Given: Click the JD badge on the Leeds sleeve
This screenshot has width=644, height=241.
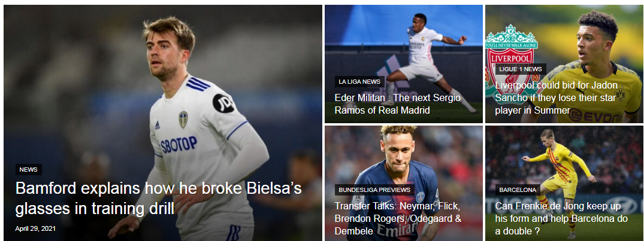Looking at the screenshot, I should tap(223, 103).
